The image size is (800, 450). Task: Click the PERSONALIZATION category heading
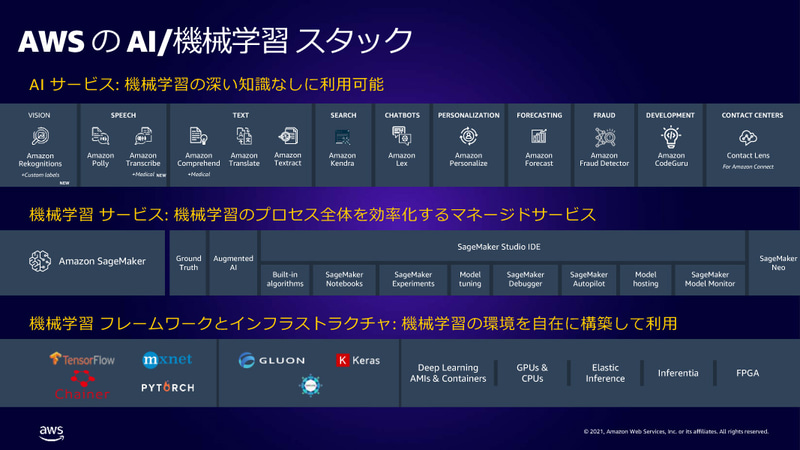469,115
